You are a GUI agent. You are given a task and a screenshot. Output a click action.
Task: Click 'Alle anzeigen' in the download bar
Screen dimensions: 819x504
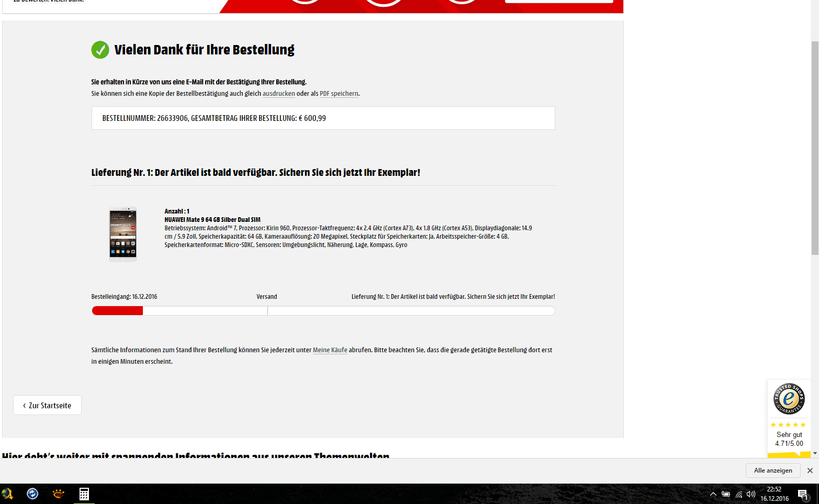click(x=773, y=471)
